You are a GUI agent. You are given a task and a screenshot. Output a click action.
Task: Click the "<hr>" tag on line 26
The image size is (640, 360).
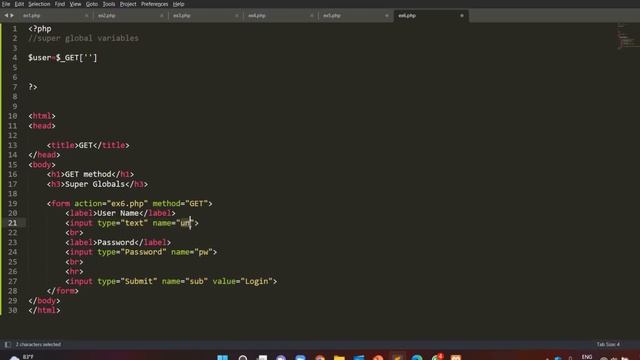coord(74,271)
